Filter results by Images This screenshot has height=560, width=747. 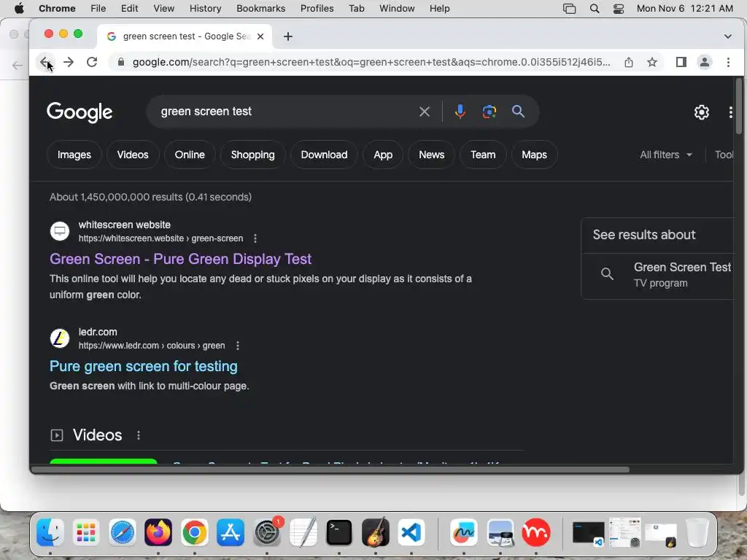74,155
